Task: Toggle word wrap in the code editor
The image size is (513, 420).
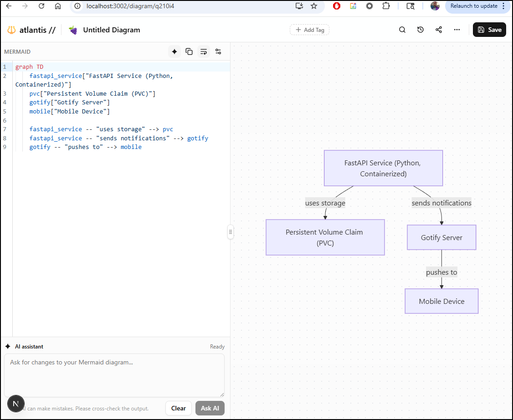Action: tap(204, 51)
